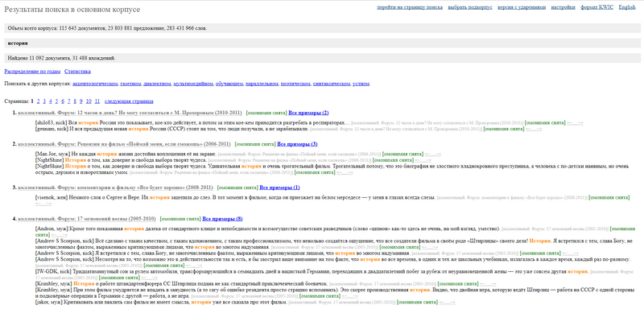Go to results page 11
Image resolution: width=644 pixels, height=309 pixels.
(97, 101)
